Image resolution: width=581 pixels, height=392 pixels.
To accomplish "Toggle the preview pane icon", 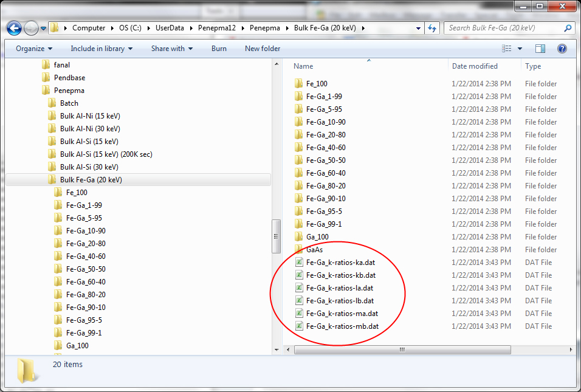I will tap(540, 49).
